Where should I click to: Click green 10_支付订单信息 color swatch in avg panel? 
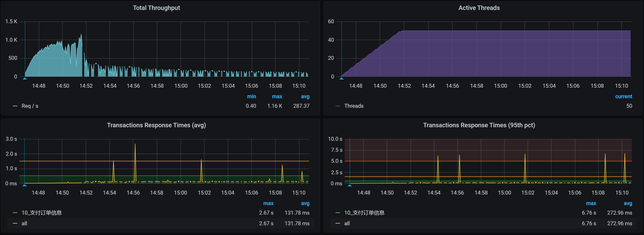[x=15, y=213]
